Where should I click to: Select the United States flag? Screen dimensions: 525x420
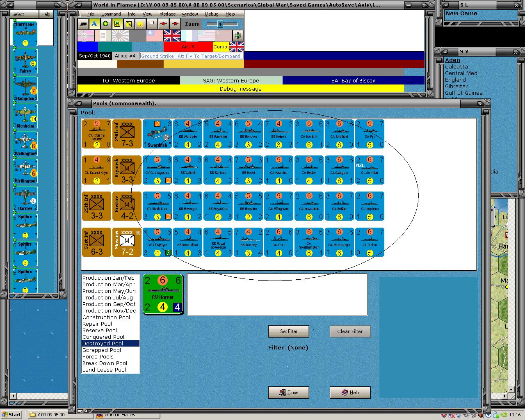tap(206, 36)
